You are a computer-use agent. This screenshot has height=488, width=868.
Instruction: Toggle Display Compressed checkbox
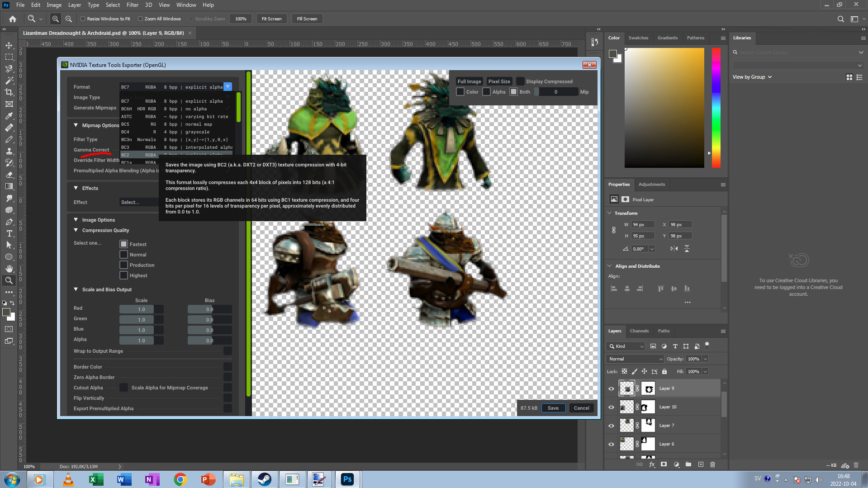[520, 81]
